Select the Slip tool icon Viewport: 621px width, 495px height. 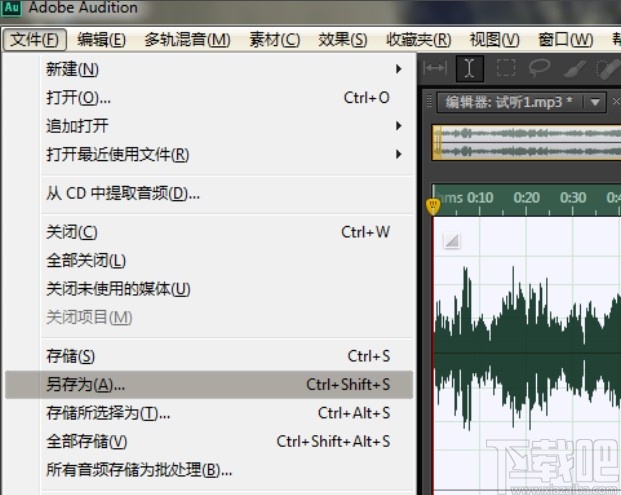tap(435, 68)
